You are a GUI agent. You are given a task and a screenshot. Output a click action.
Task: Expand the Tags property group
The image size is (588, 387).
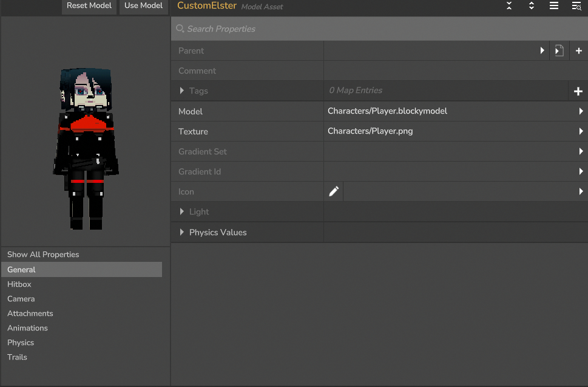182,91
